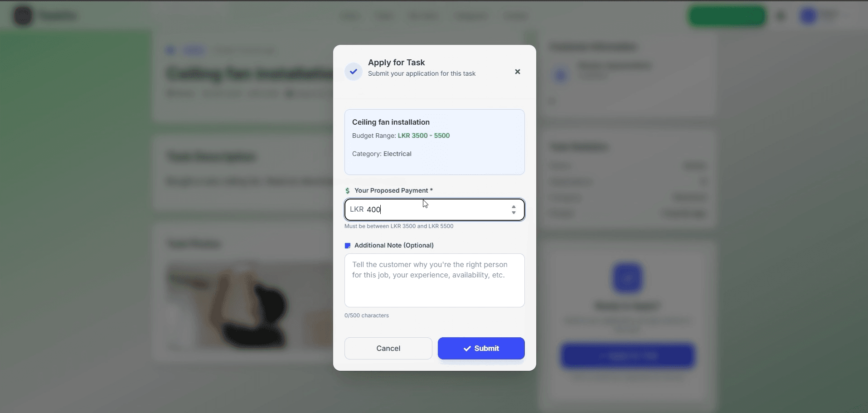Click the dollar icon beside Your Proposed Payment
Image resolution: width=868 pixels, height=413 pixels.
click(x=348, y=191)
